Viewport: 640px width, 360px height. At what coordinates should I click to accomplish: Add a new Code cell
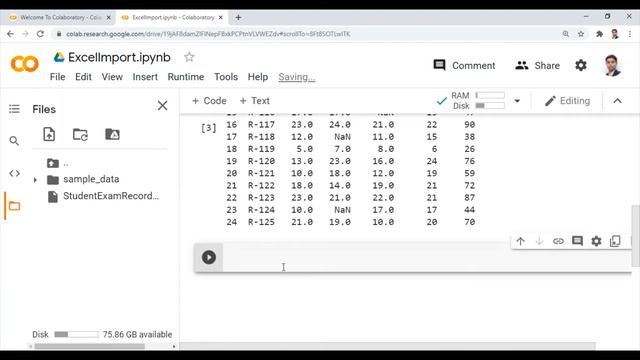[209, 101]
